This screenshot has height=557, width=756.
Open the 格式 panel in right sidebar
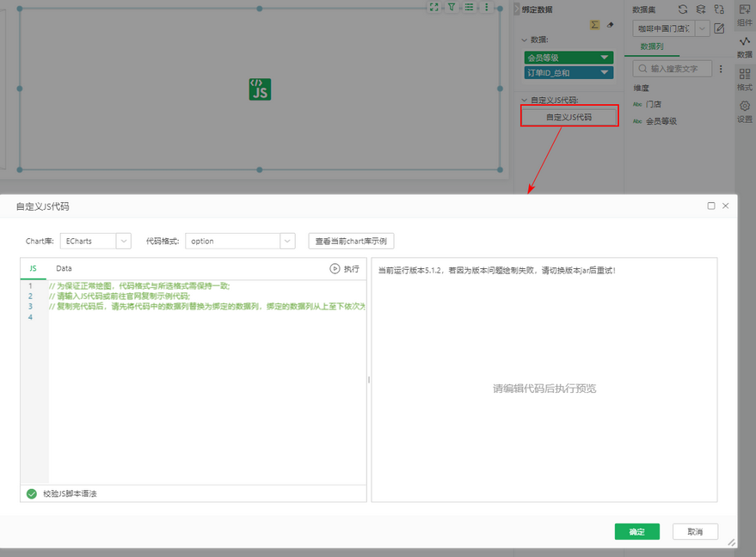click(744, 79)
